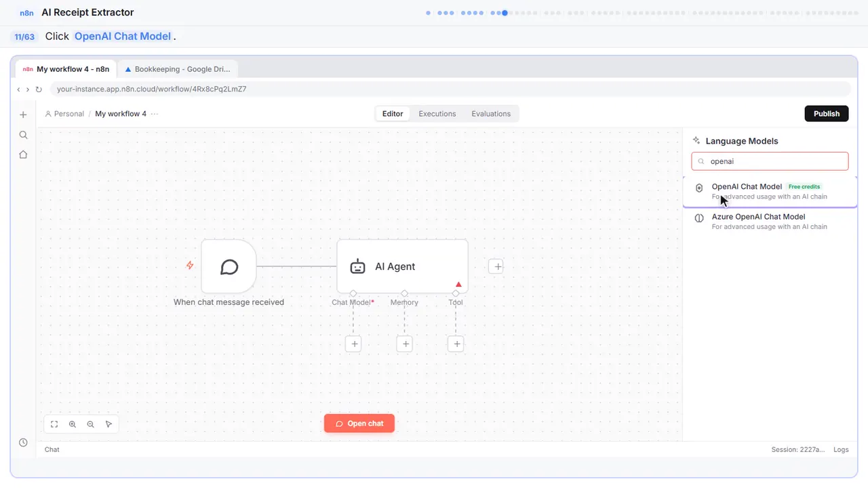The height and width of the screenshot is (488, 868).
Task: Click the fit-to-view canvas icon
Action: (x=54, y=424)
